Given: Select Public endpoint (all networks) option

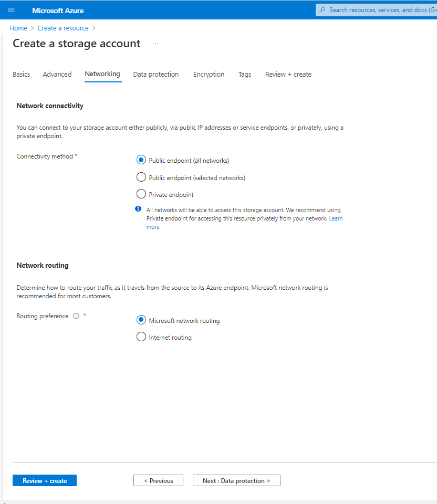Looking at the screenshot, I should (x=141, y=160).
